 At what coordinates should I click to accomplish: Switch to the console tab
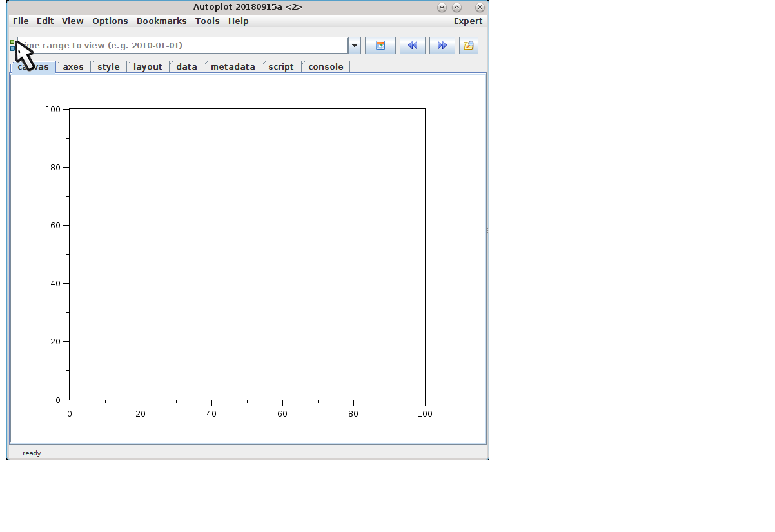click(x=326, y=67)
